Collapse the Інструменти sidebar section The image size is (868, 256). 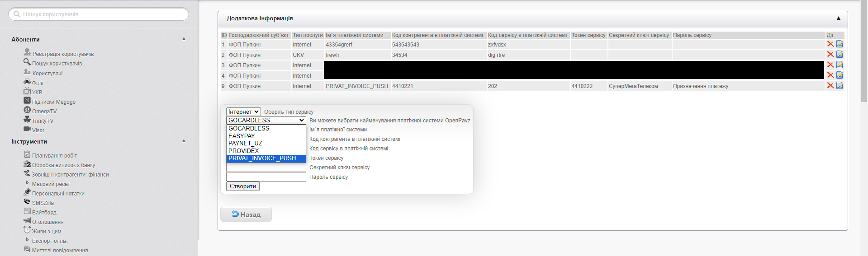[184, 141]
